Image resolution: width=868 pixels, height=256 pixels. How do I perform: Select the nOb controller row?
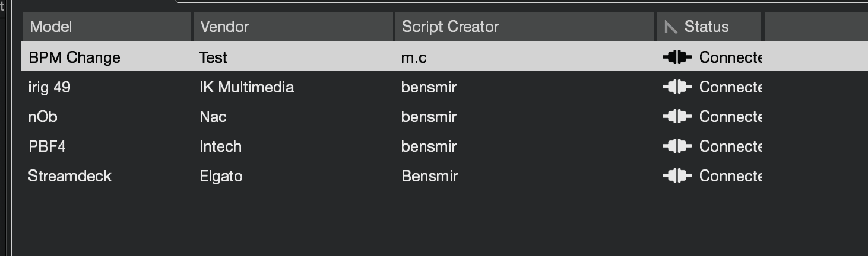pos(43,117)
